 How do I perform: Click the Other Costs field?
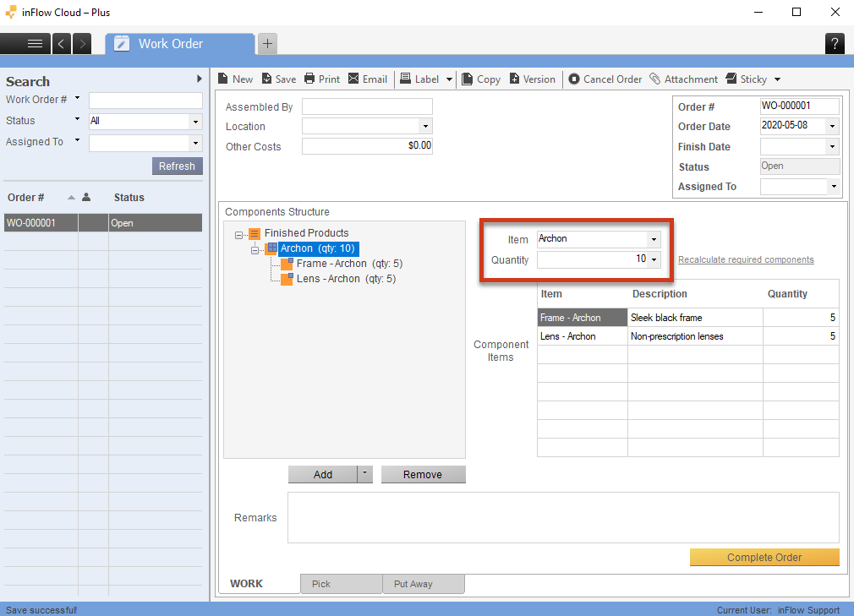point(367,146)
